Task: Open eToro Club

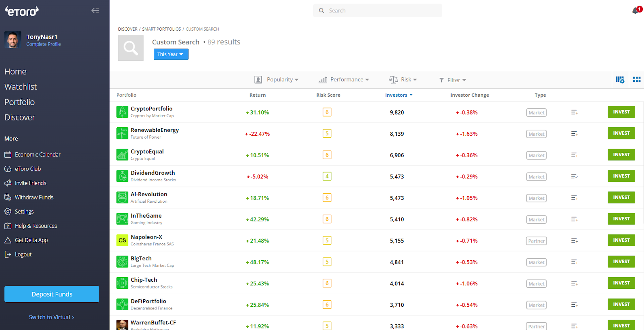Action: (x=23, y=169)
